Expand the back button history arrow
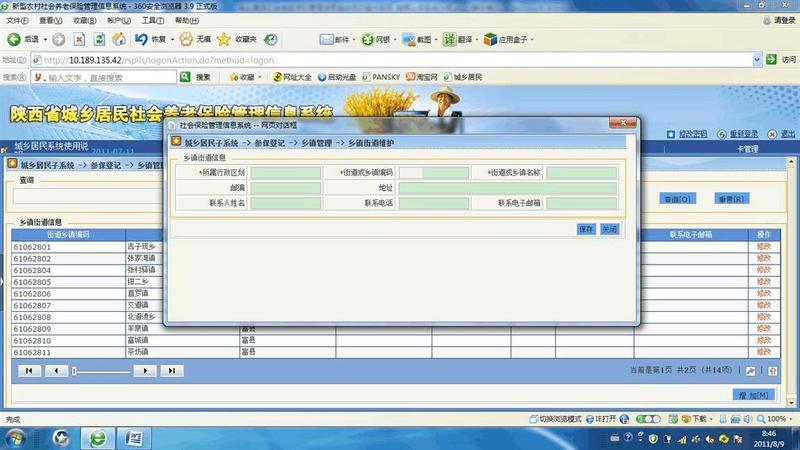Viewport: 800px width, 450px height. (x=45, y=39)
